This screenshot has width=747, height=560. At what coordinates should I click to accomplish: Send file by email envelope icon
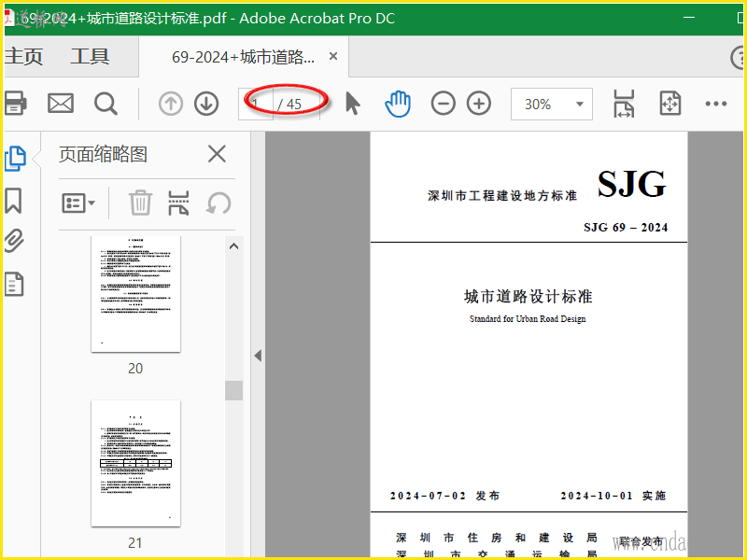61,104
